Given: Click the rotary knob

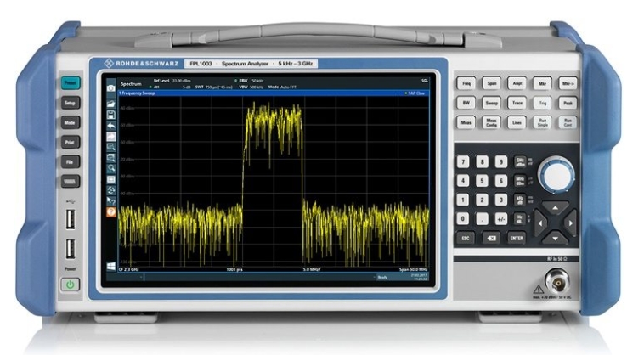Looking at the screenshot, I should [x=556, y=176].
